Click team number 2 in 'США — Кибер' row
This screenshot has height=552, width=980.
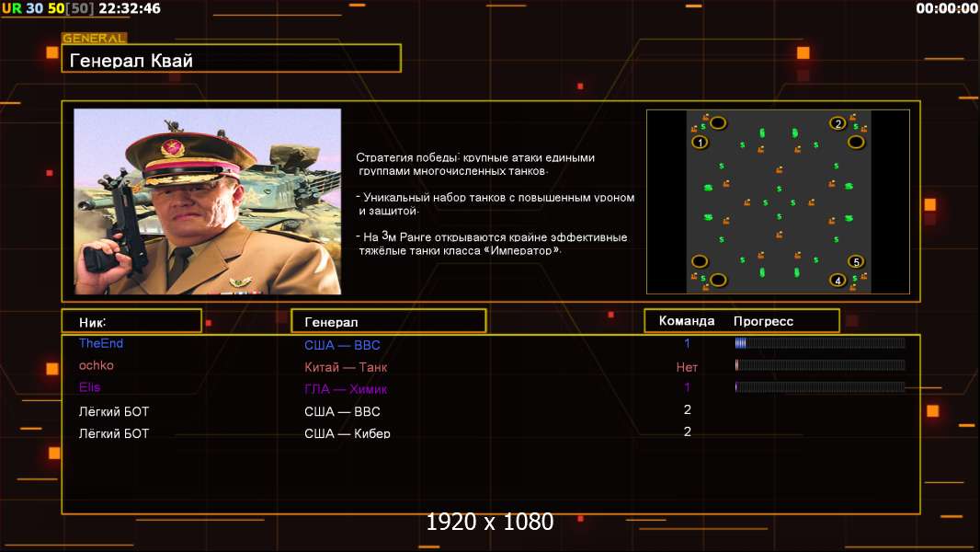pyautogui.click(x=687, y=431)
